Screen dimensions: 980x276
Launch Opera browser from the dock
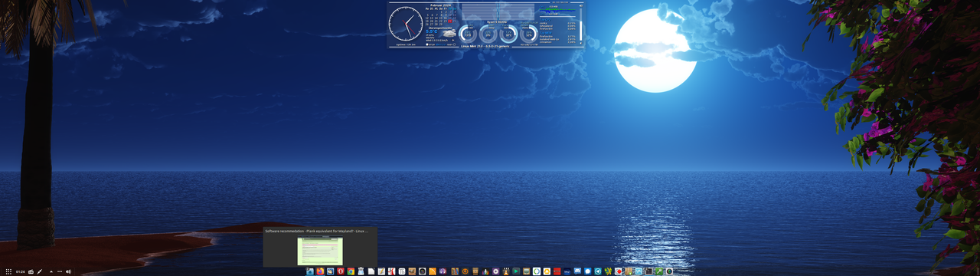coord(341,271)
